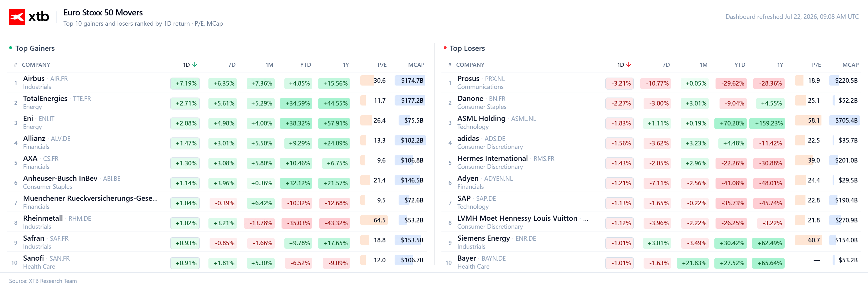Viewport: 868px width, 288px height.
Task: Select AXA company name
Action: coord(30,158)
